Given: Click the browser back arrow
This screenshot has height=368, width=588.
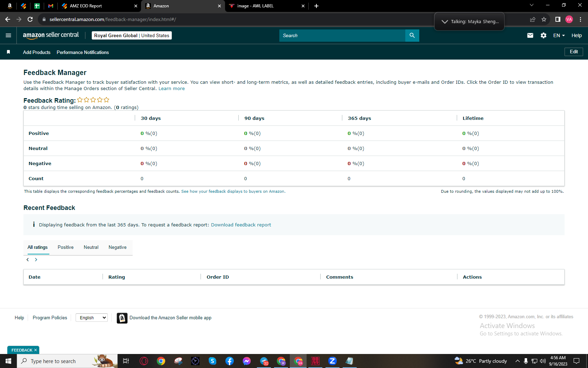Looking at the screenshot, I should click(8, 19).
